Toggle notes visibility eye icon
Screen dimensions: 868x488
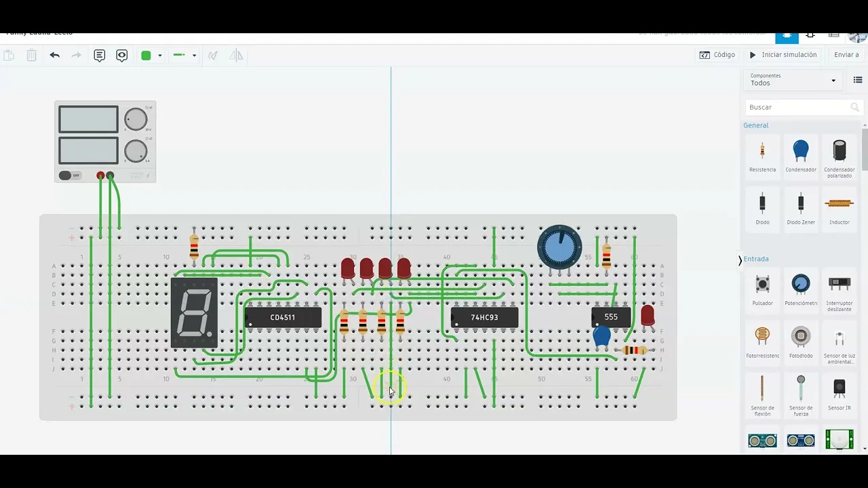[x=122, y=56]
